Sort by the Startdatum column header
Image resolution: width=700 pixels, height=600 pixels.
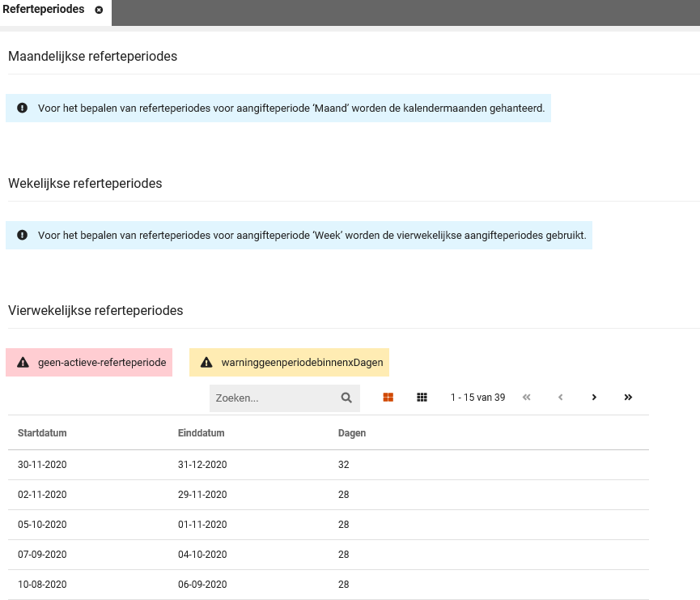click(42, 433)
